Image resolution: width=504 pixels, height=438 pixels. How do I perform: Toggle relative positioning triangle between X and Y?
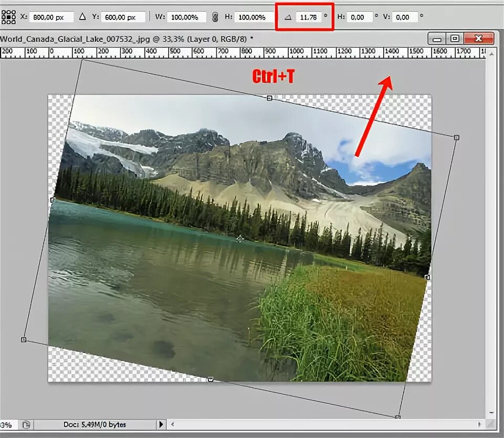(x=82, y=16)
